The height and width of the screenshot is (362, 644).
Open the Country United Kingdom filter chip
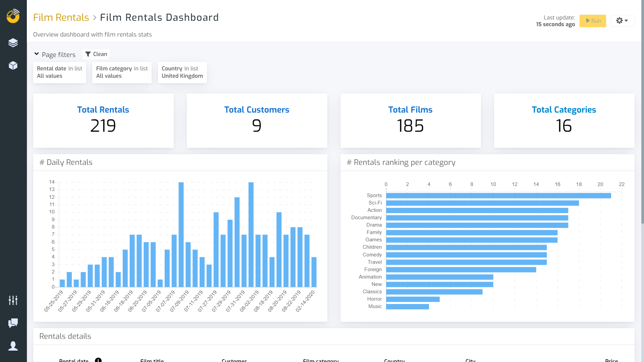click(x=182, y=72)
